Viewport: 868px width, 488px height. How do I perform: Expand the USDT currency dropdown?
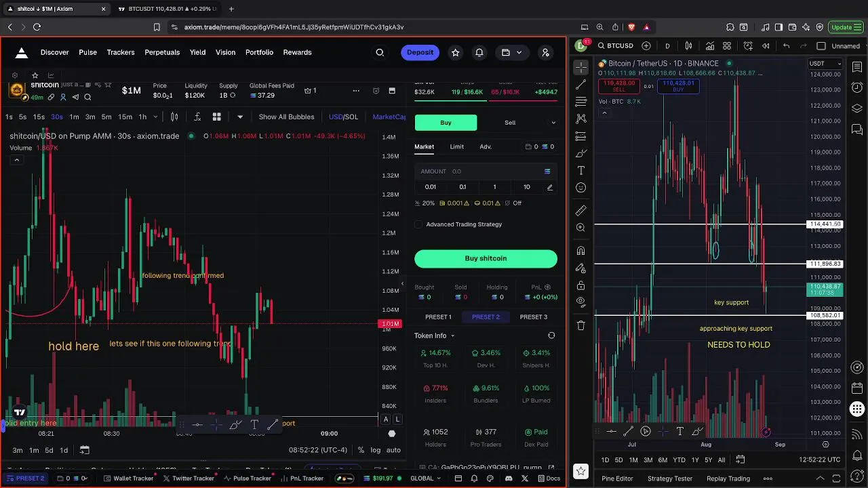[825, 64]
